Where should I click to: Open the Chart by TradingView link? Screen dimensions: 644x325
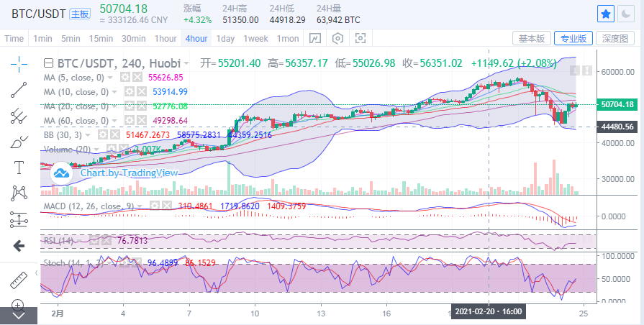(x=129, y=173)
